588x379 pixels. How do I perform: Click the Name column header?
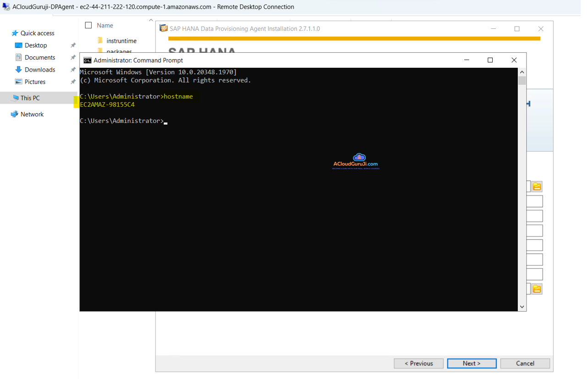105,26
